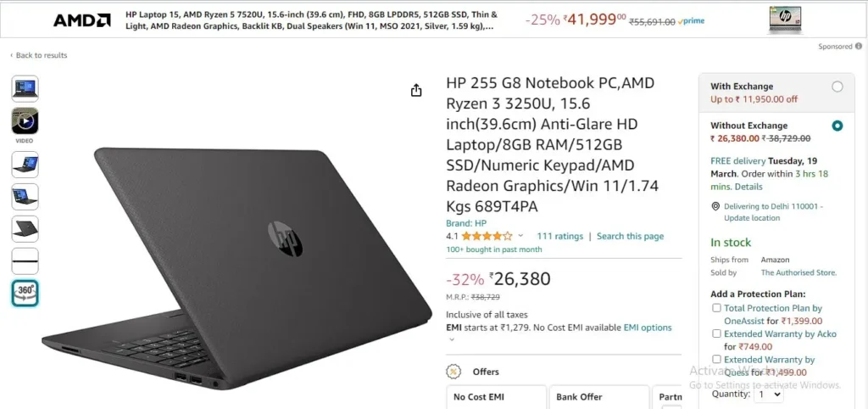Image resolution: width=868 pixels, height=409 pixels.
Task: Go back to results
Action: 39,55
